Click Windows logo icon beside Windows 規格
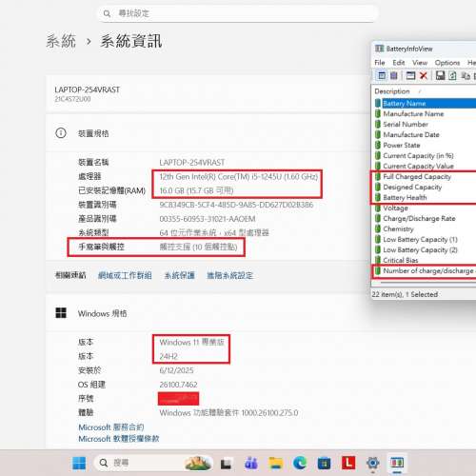The image size is (476, 476). (x=61, y=313)
